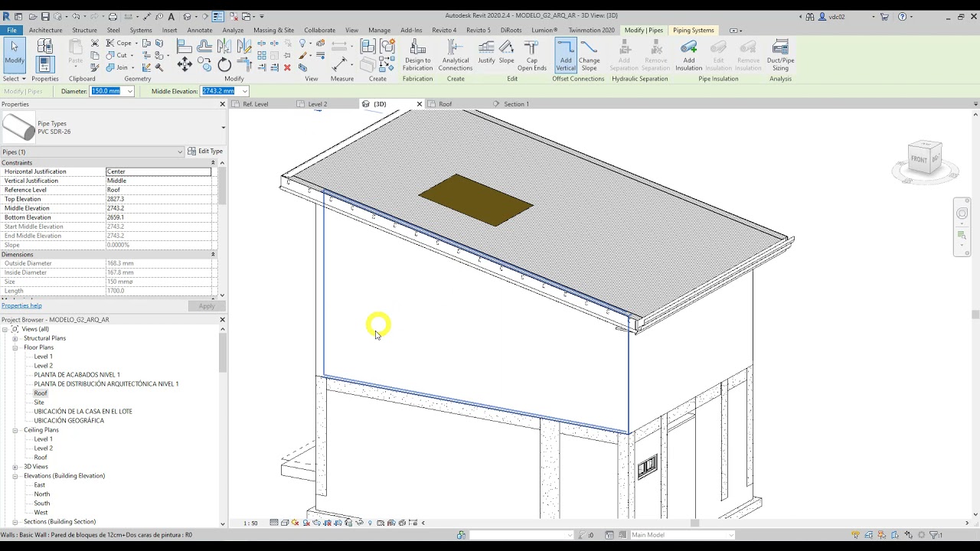Toggle Add Vertical option
This screenshot has height=551, width=980.
tap(566, 56)
